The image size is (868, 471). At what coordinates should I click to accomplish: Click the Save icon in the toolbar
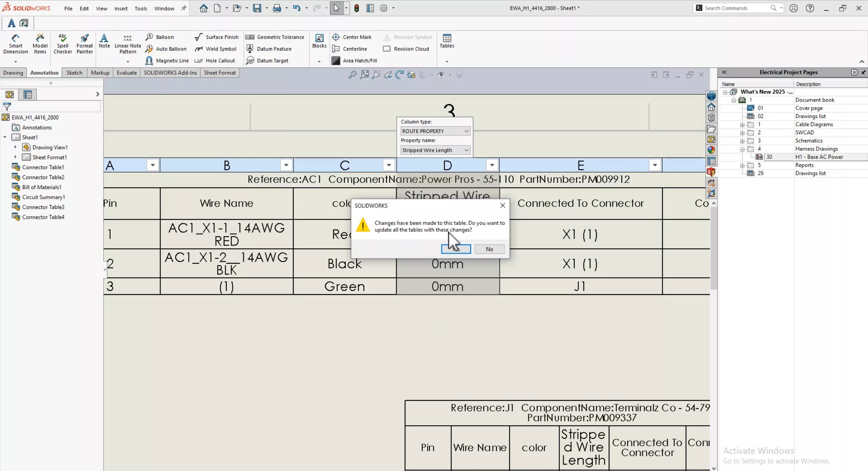coord(257,8)
